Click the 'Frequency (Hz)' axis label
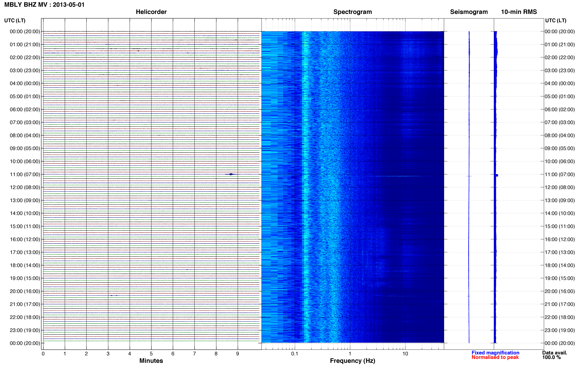Screen dimensions: 588x368 click(352, 361)
